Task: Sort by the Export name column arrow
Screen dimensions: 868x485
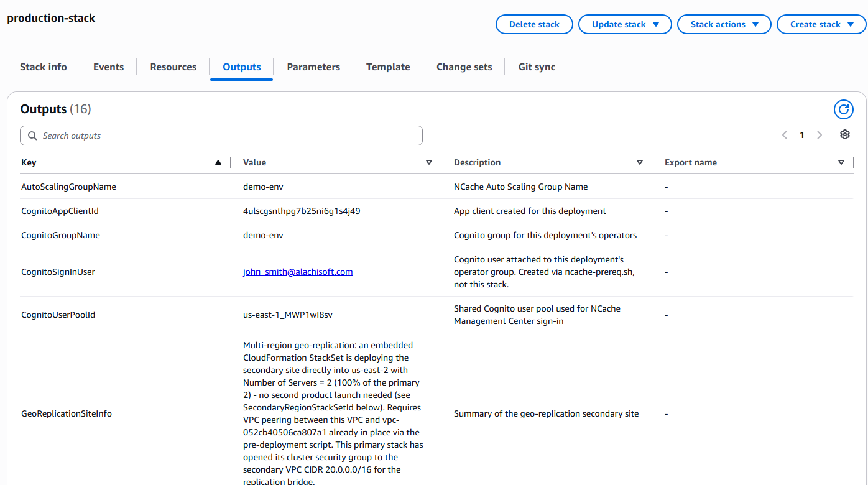Action: pyautogui.click(x=841, y=162)
